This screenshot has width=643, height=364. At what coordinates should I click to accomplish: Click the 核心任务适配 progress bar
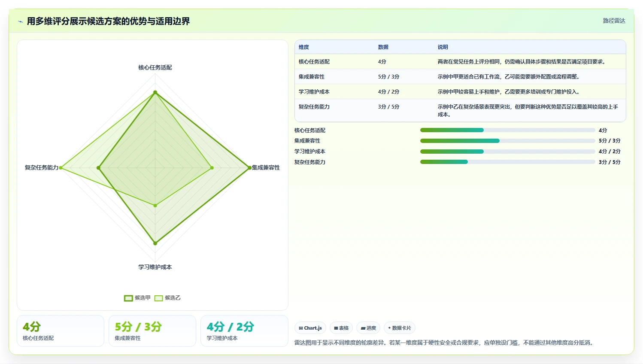(508, 130)
